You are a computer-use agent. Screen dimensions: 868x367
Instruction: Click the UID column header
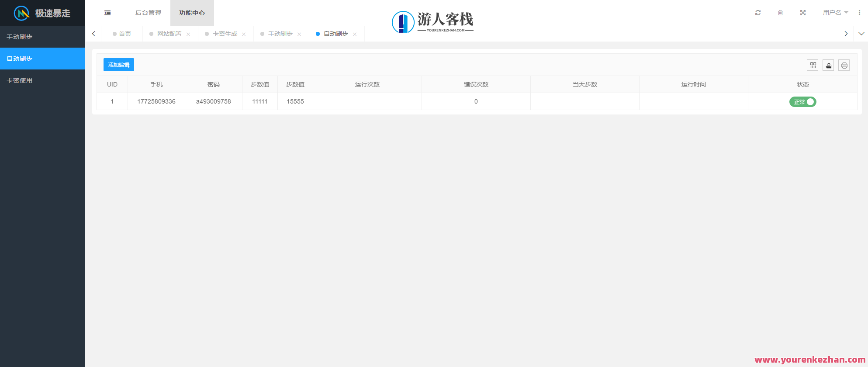(112, 84)
